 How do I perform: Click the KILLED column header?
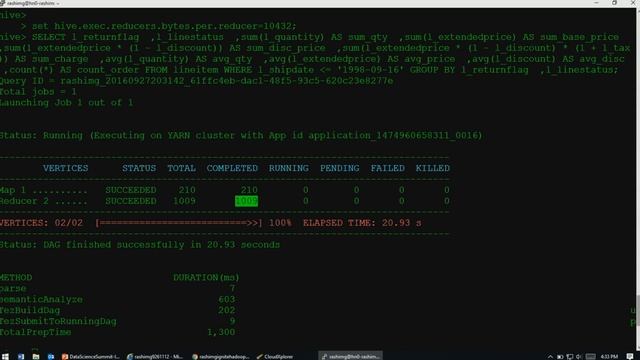432,168
